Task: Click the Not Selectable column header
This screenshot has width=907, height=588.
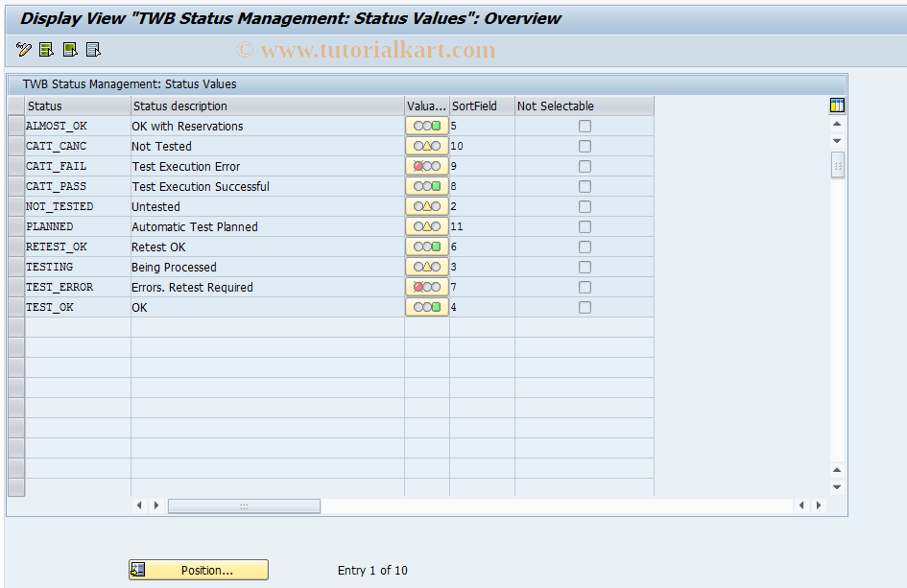Action: tap(585, 106)
